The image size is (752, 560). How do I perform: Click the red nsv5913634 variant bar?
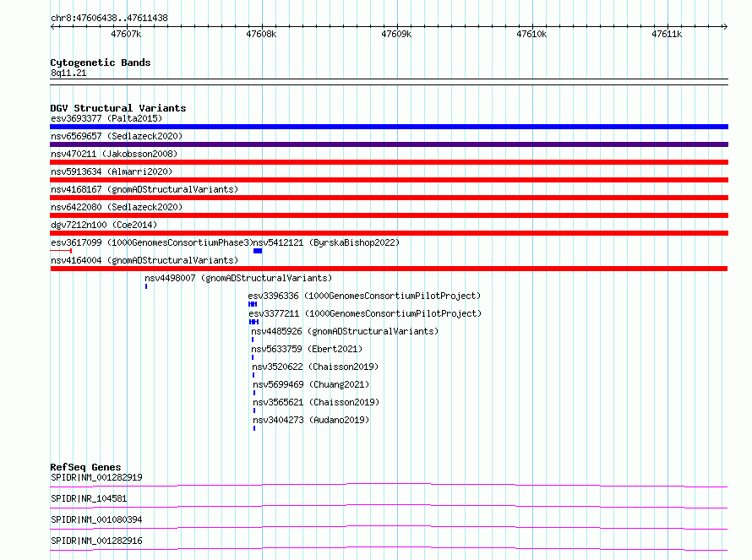coord(389,180)
